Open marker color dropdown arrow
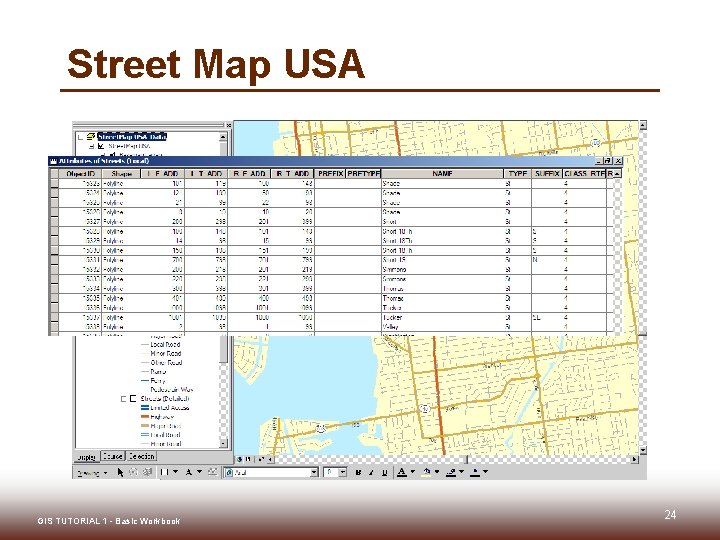This screenshot has height=540, width=720. 485,472
